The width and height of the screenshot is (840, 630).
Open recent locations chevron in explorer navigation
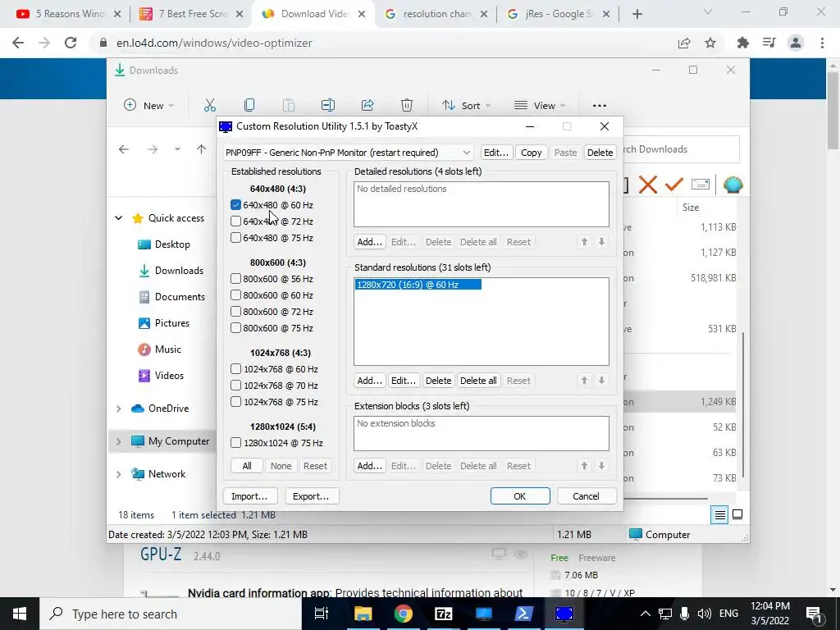(177, 149)
